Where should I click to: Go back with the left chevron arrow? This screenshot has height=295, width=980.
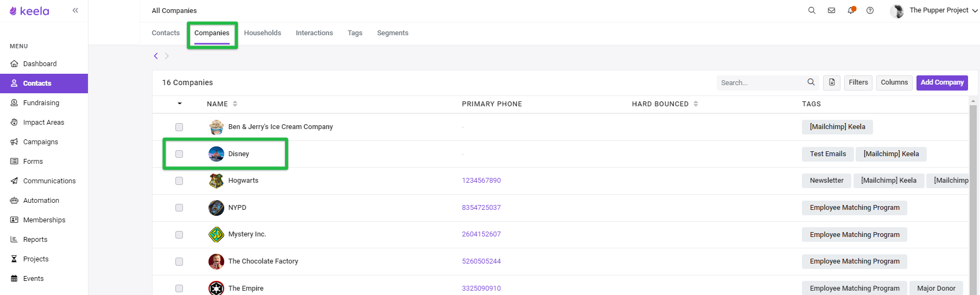coord(156,56)
